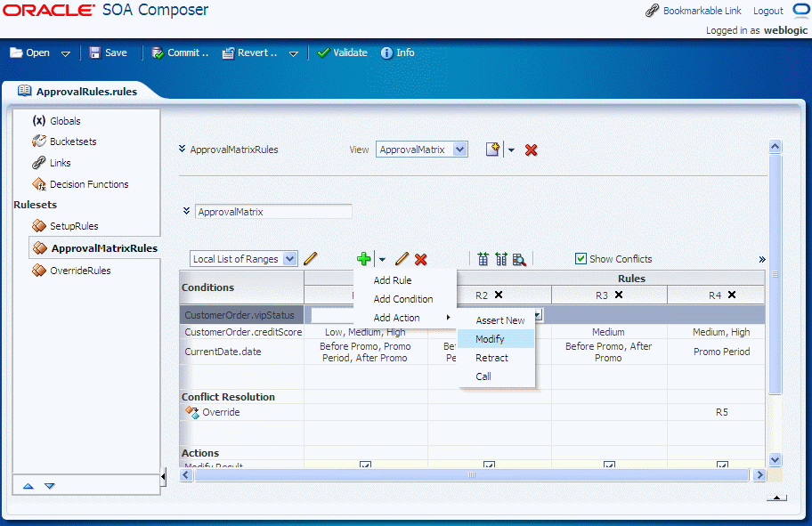Select the CustomerOrder.creditScore condition
The height and width of the screenshot is (526, 812).
pos(243,332)
